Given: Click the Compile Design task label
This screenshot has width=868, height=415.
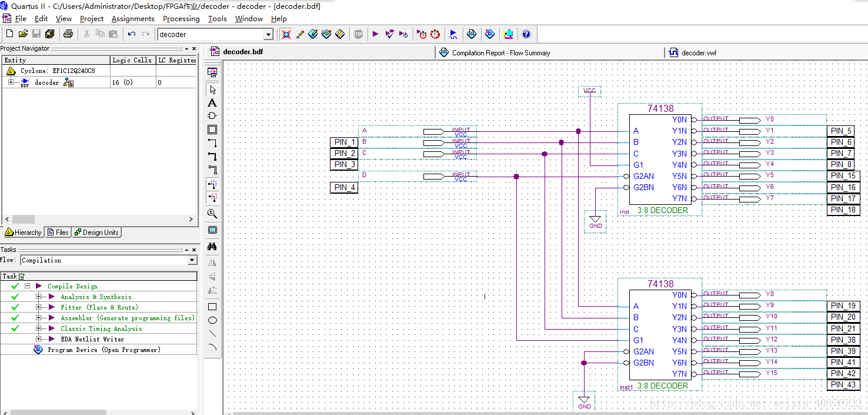Looking at the screenshot, I should pos(72,286).
